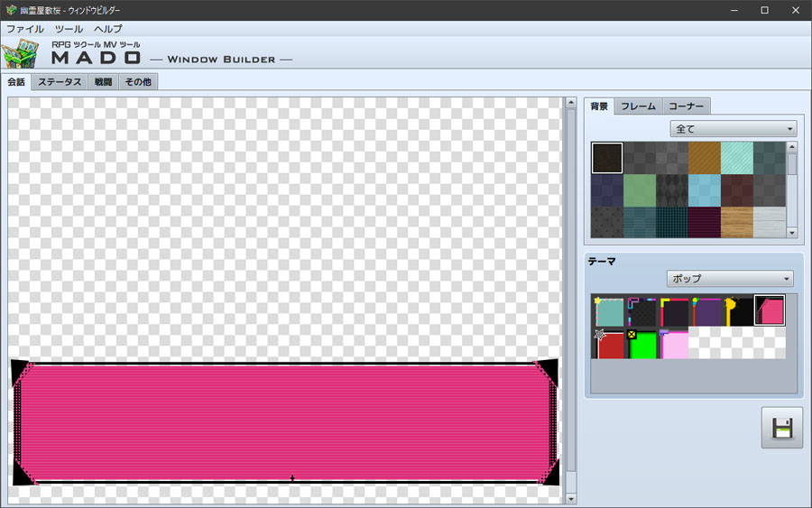This screenshot has width=812, height=508.
Task: Select the dark purple striped background swatch
Action: pyautogui.click(x=705, y=223)
